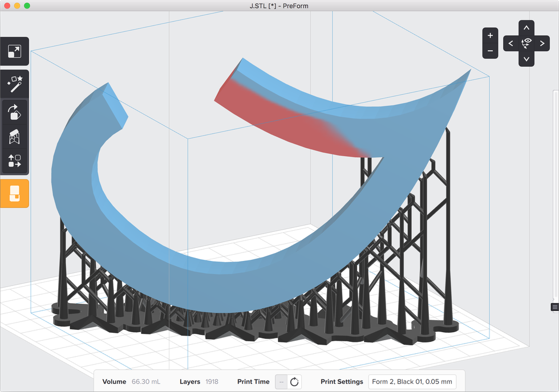Rotate view with the up arrow
559x392 pixels.
(x=526, y=28)
